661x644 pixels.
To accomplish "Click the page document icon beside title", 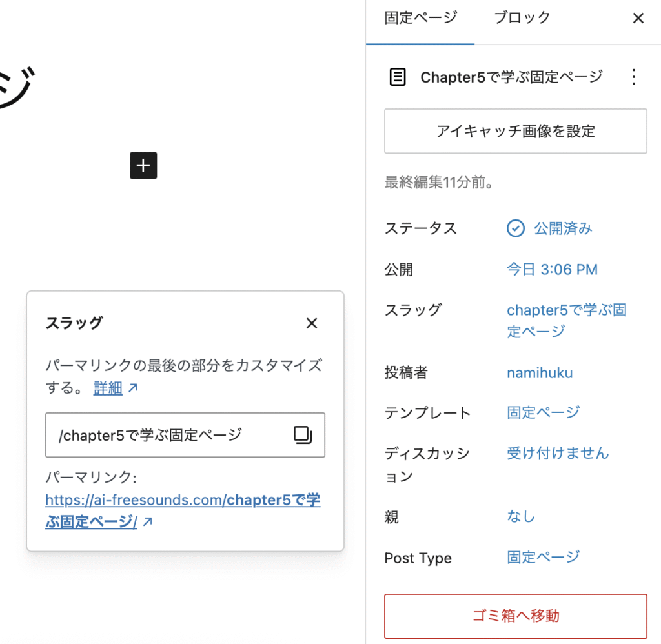I will [398, 77].
